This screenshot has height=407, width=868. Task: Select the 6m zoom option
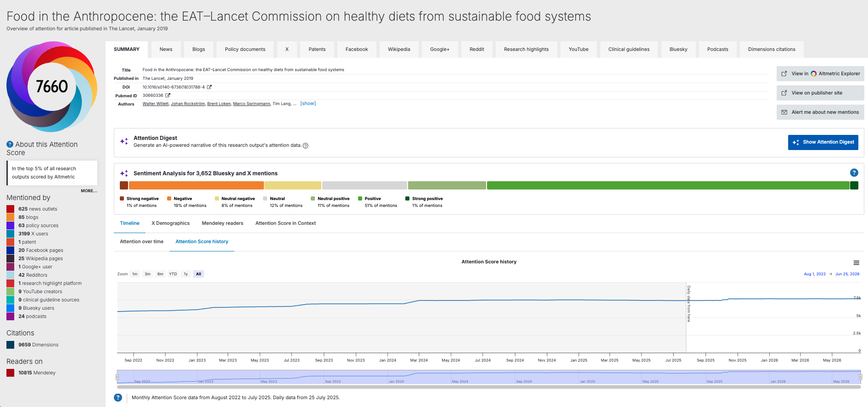(160, 274)
